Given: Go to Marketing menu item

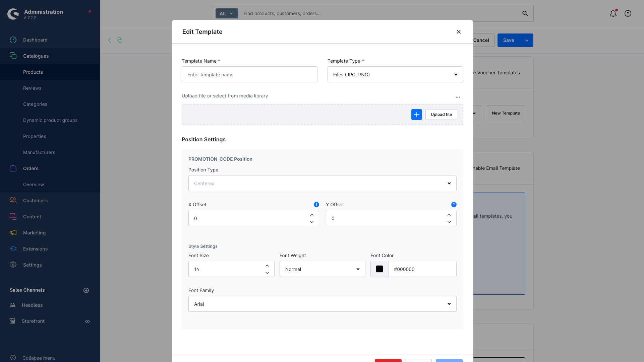Looking at the screenshot, I should pos(34,233).
